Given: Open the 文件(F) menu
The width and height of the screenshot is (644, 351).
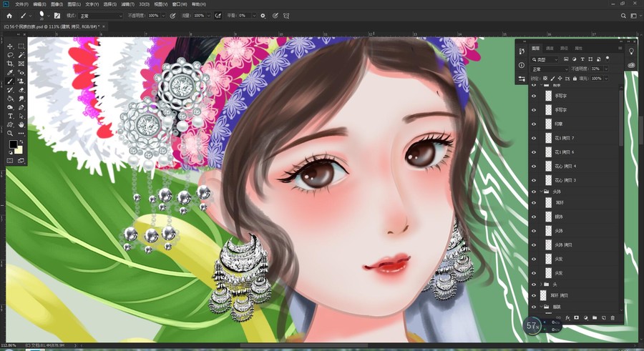Looking at the screenshot, I should [21, 4].
